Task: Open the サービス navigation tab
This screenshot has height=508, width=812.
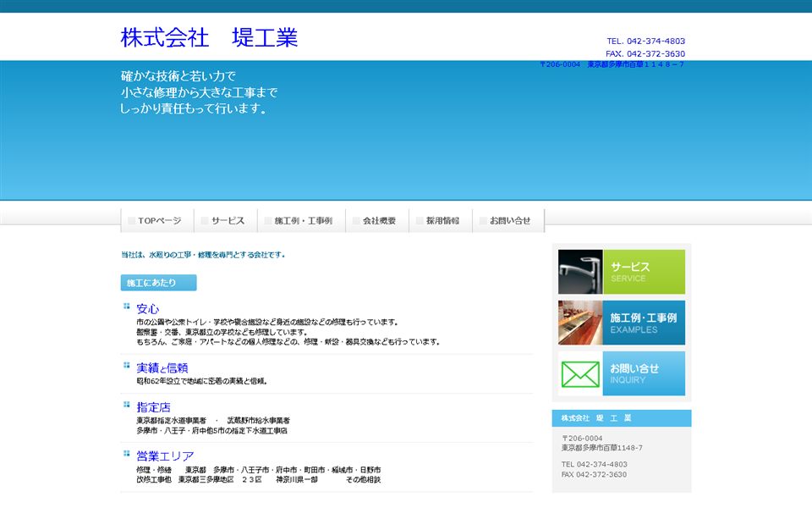Action: pos(226,221)
